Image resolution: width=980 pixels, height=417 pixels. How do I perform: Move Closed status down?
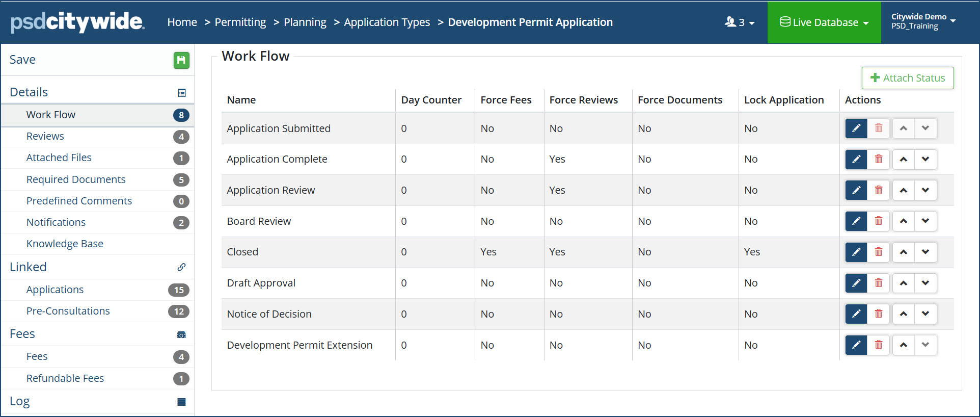(x=925, y=252)
